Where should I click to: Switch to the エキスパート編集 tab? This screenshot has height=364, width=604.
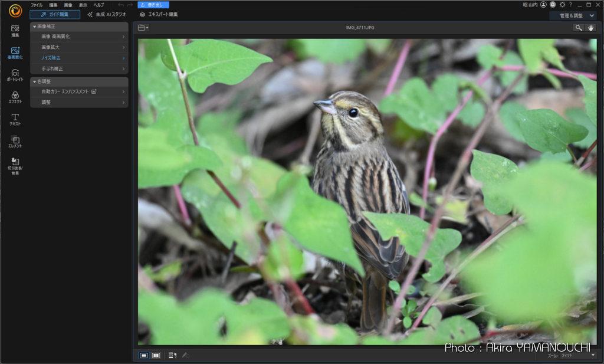click(159, 15)
